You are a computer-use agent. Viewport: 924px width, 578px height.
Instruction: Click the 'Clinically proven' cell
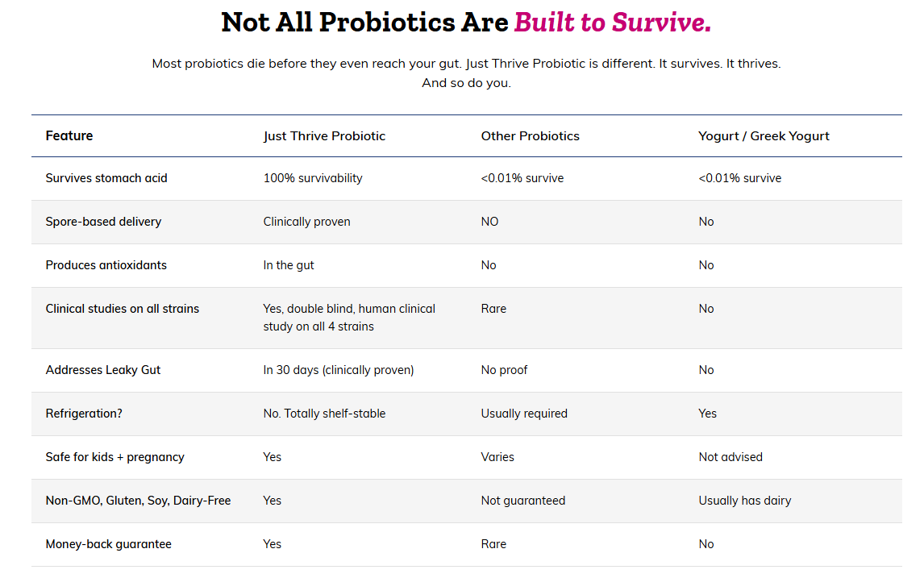[306, 222]
